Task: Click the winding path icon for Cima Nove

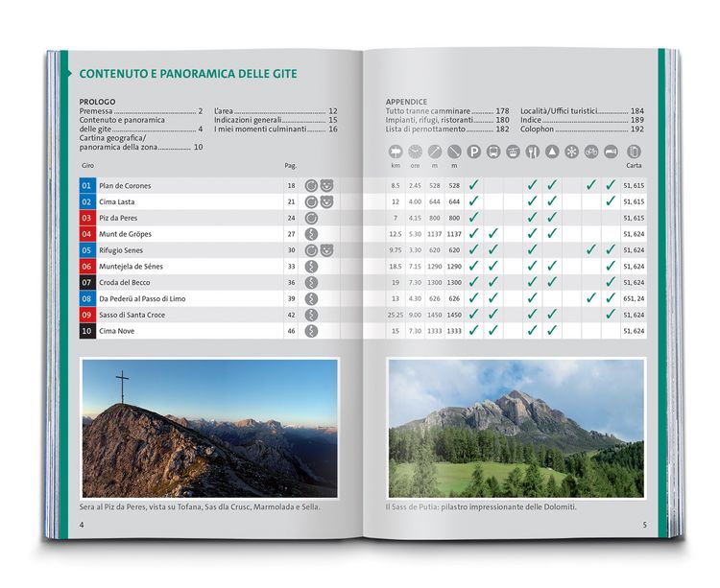Action: [311, 331]
